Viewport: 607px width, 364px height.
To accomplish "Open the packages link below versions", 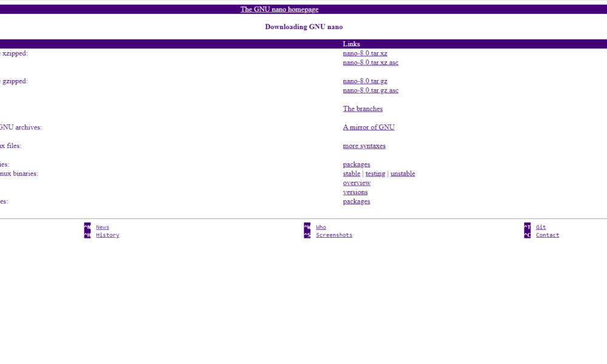I will click(356, 201).
